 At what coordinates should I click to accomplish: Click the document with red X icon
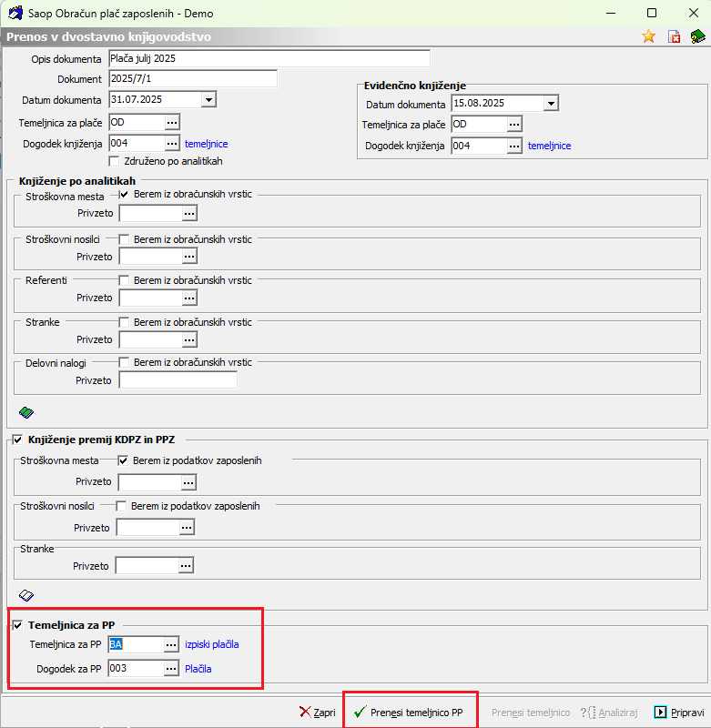click(674, 36)
